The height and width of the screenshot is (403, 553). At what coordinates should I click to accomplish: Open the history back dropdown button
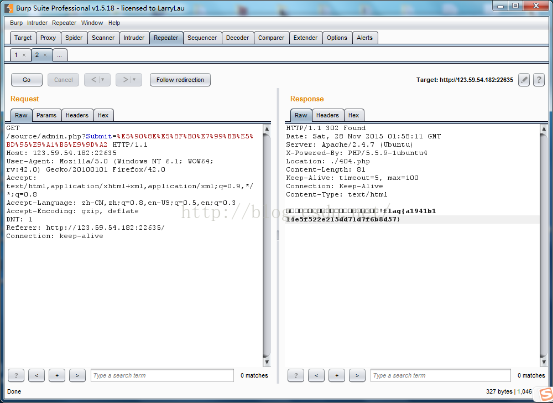coord(97,80)
